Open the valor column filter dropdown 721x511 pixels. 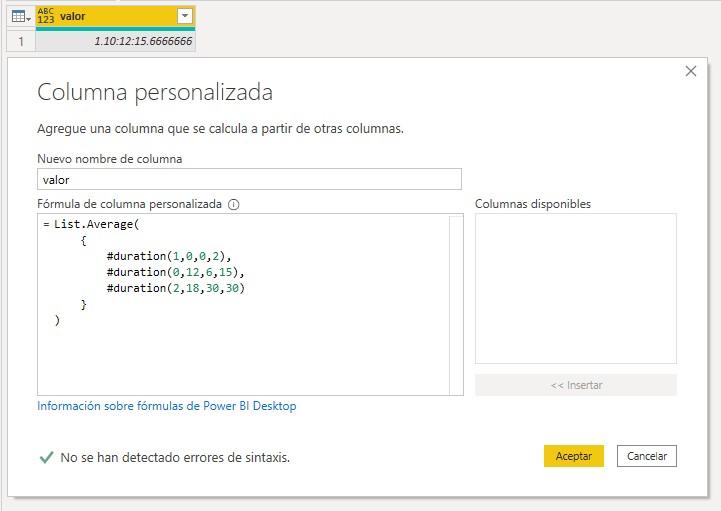(183, 16)
